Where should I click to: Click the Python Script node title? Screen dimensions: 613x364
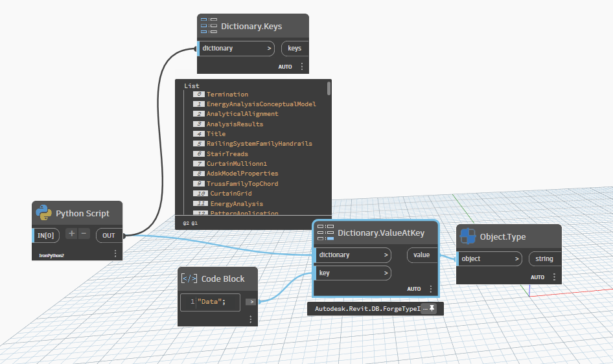82,213
